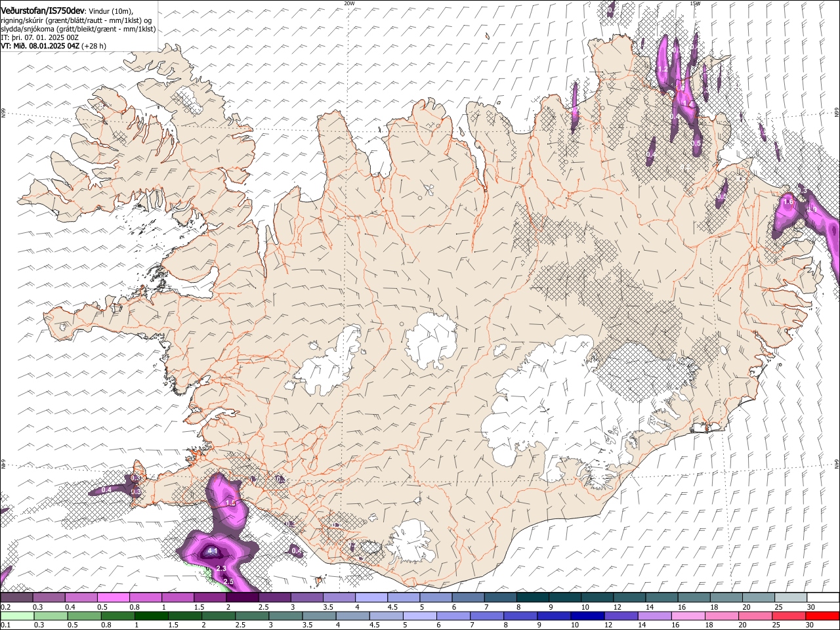Select the darkest green 1 swatch in bottom legend row
Screen dimensions: 840x630
[152, 616]
